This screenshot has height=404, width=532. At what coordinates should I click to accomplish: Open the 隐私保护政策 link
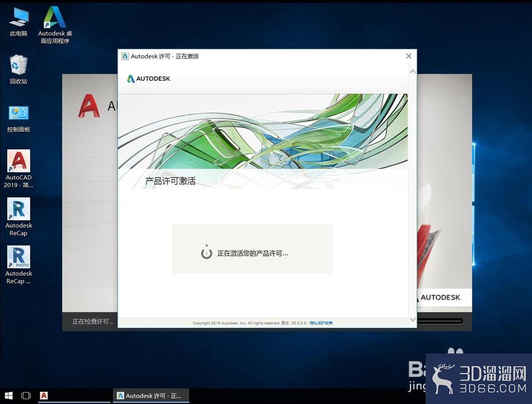(x=321, y=323)
